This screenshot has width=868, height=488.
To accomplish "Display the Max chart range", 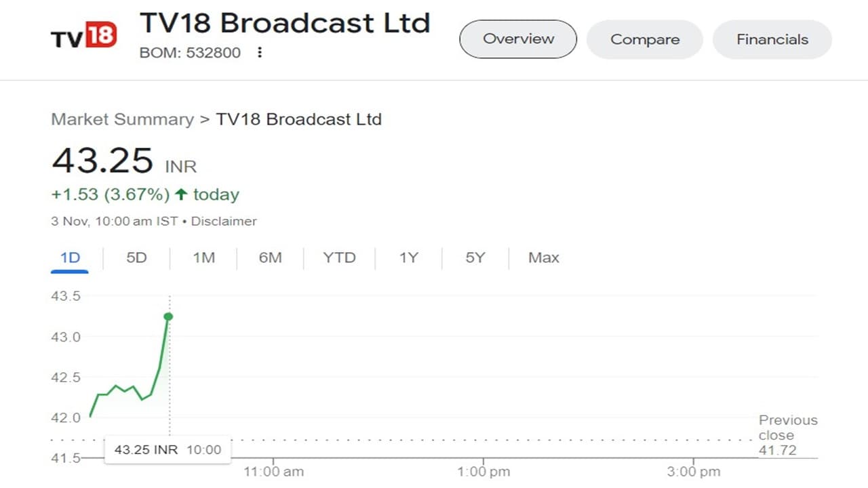I will click(543, 258).
